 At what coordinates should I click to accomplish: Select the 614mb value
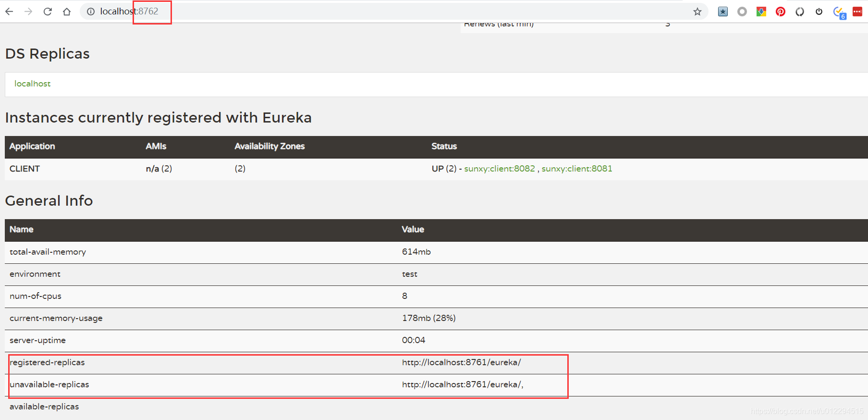coord(416,252)
